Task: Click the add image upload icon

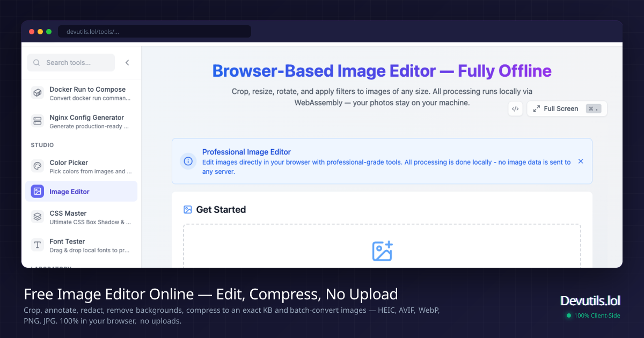Action: [x=382, y=251]
